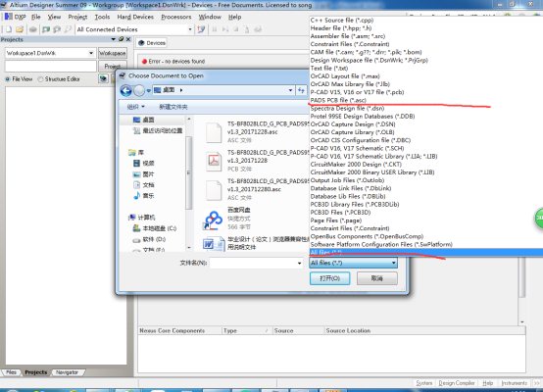
Task: Switch to the Files panel tab
Action: point(11,372)
